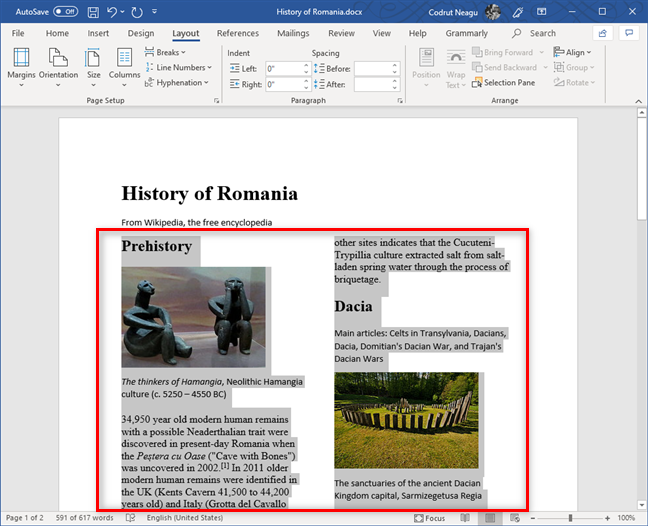Switch to the Mailings tab

tap(293, 33)
